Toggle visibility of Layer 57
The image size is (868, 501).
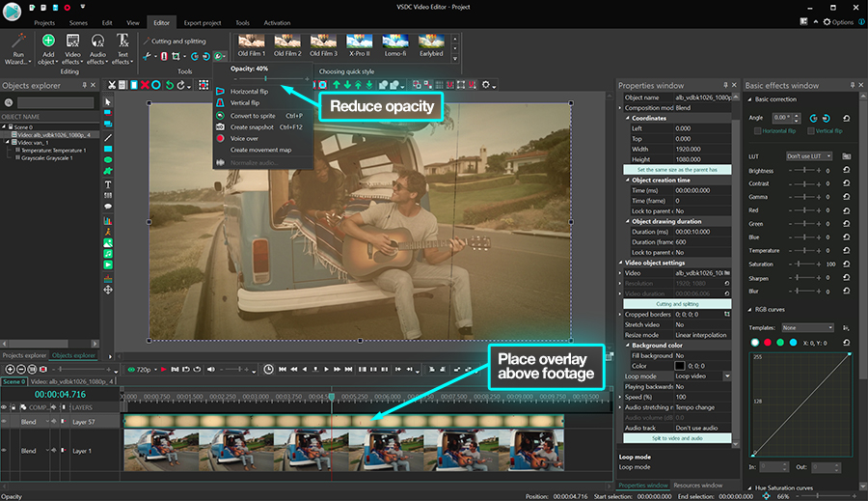tap(6, 422)
